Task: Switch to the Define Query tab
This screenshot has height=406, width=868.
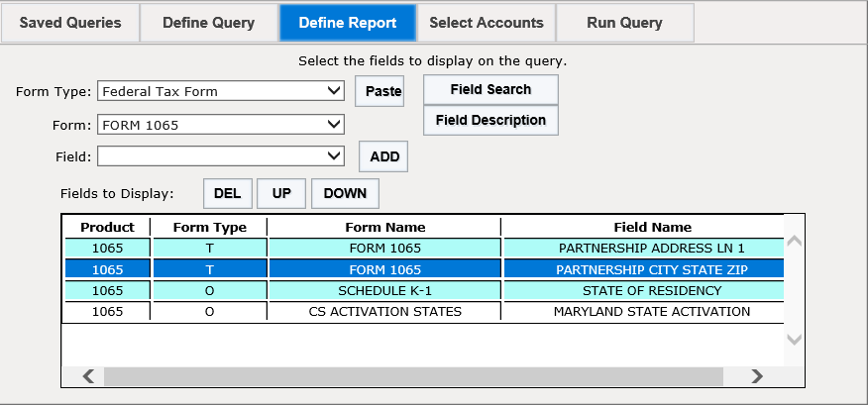Action: (209, 23)
